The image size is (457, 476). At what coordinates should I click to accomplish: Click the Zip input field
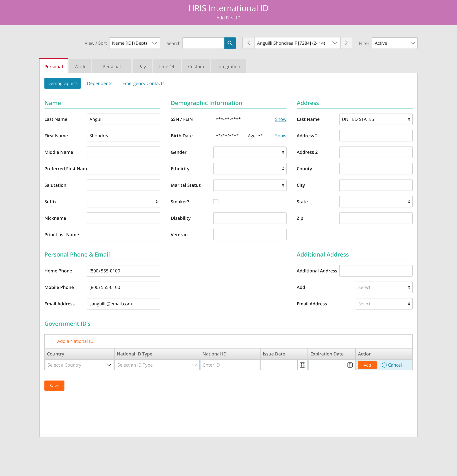click(376, 218)
